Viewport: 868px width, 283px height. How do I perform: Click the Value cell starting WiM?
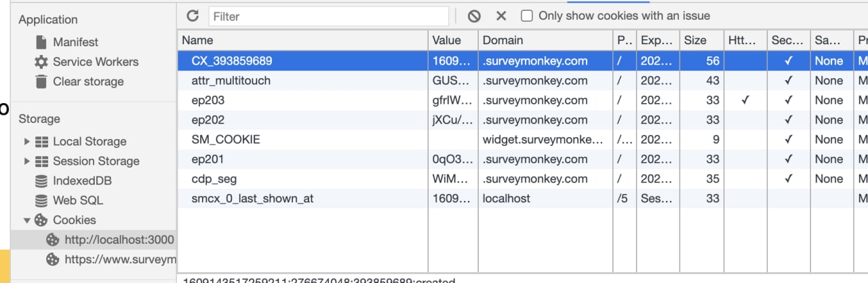point(452,178)
